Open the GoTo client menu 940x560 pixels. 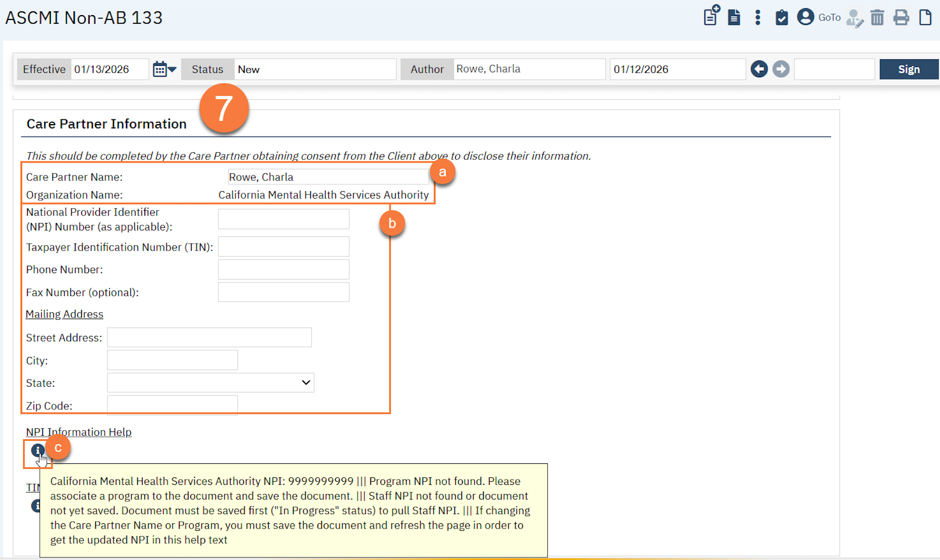coord(819,17)
